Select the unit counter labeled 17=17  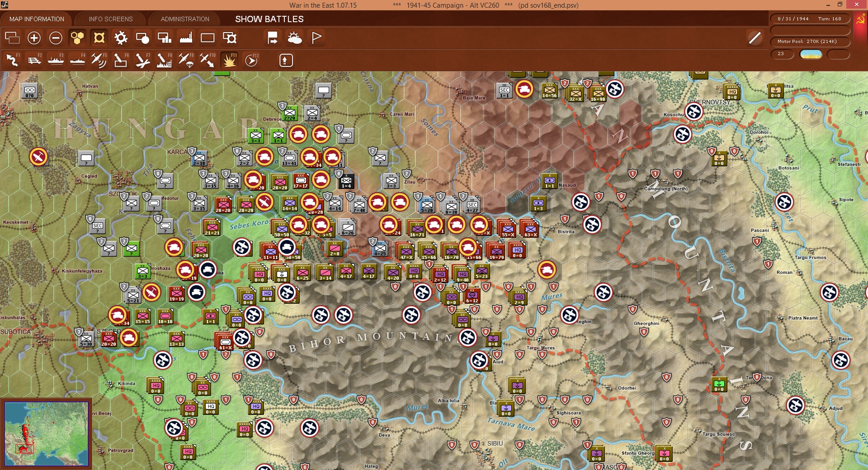(x=301, y=180)
